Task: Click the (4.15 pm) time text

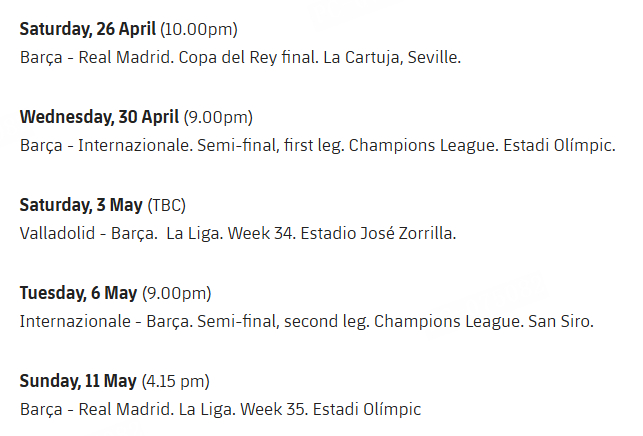Action: pos(175,381)
